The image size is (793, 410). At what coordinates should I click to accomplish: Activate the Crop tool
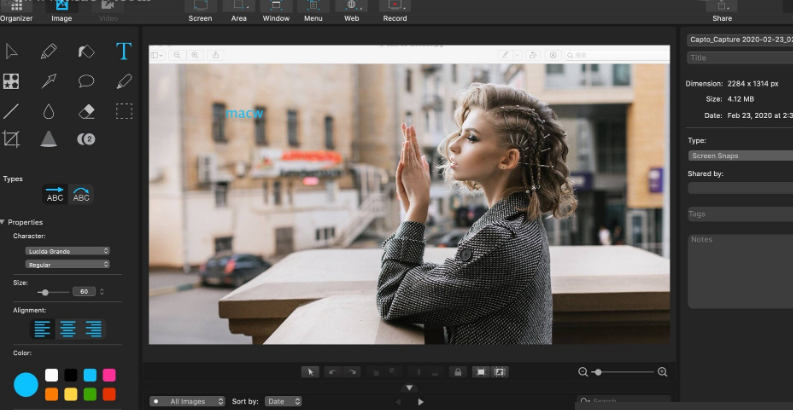(11, 139)
